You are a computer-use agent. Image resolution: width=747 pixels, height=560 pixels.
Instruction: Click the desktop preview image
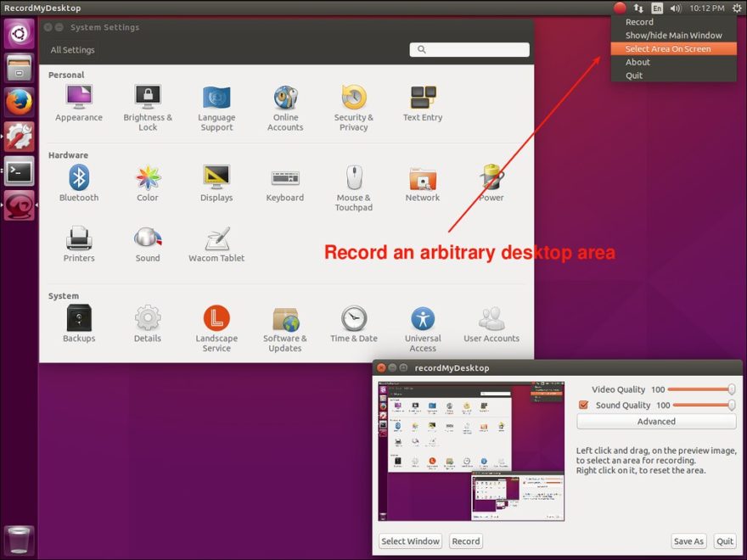tap(471, 451)
